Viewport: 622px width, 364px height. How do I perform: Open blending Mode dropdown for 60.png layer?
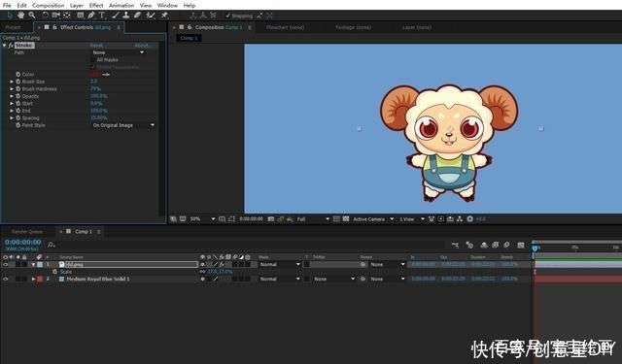(280, 264)
